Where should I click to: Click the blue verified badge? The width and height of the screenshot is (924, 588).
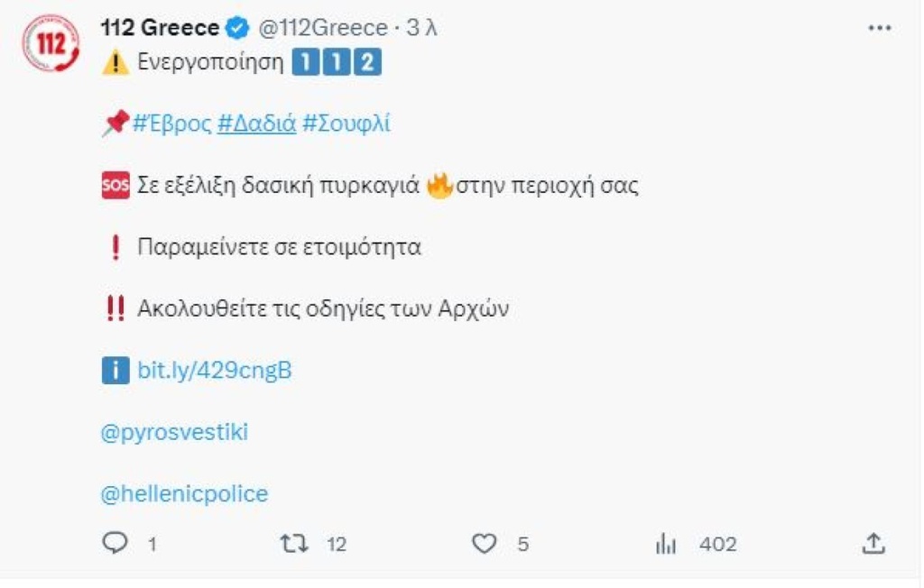point(236,28)
